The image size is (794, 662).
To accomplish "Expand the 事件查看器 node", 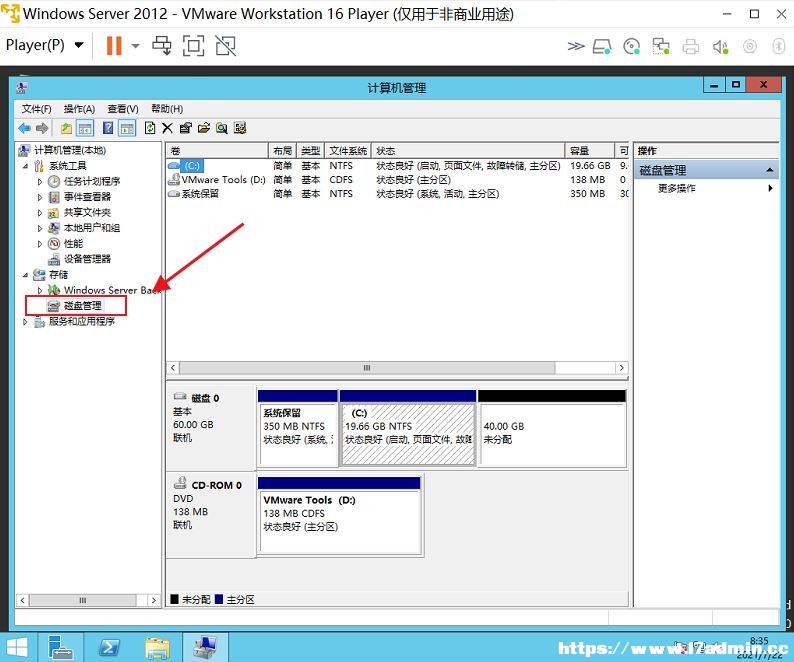I will click(40, 197).
